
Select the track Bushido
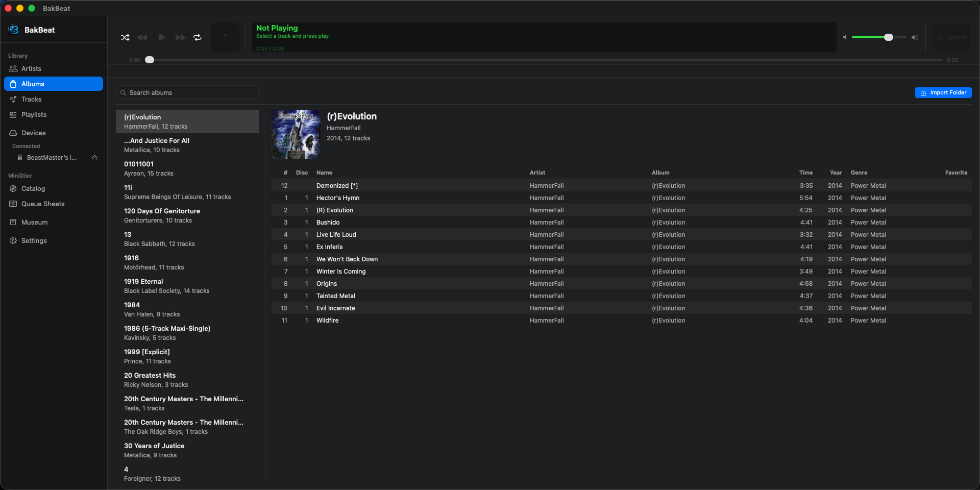click(622, 223)
